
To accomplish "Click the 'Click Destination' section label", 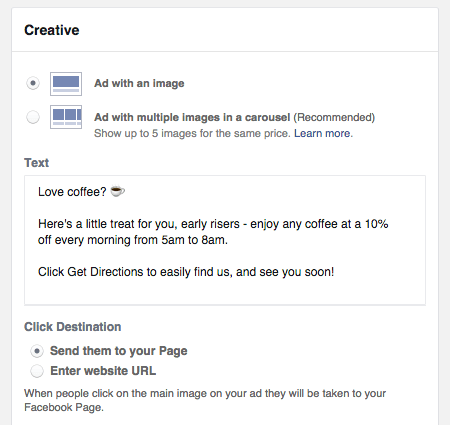I will [x=73, y=327].
